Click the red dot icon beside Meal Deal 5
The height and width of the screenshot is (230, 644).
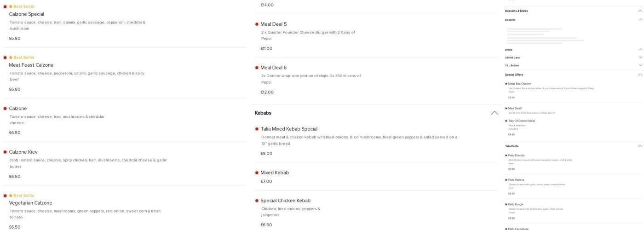[x=257, y=24]
